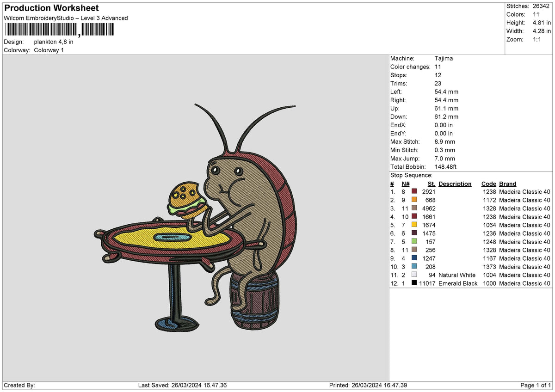Click the 'Stop Sequence:' heading
This screenshot has height=392, width=555.
[411, 175]
